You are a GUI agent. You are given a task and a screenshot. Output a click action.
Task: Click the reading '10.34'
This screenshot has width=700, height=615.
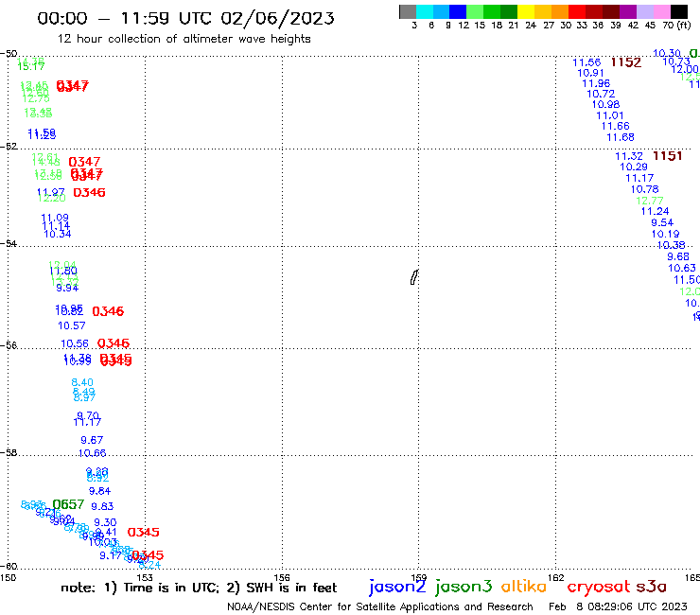click(x=58, y=234)
